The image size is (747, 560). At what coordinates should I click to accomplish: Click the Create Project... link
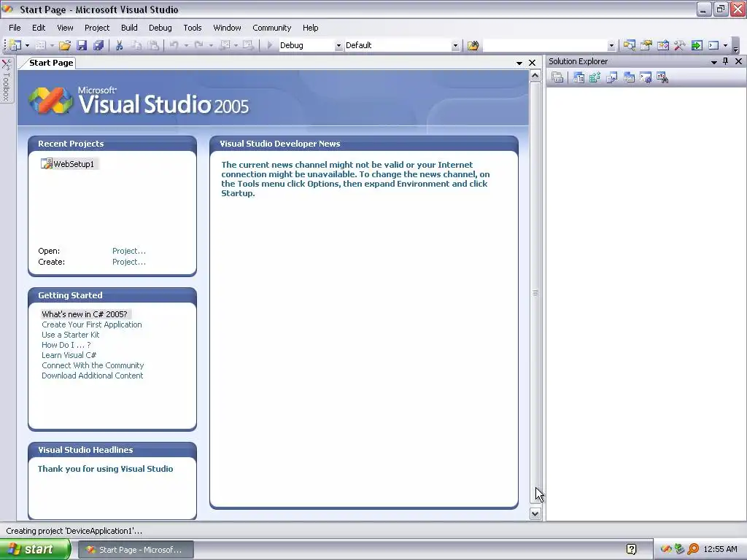129,262
